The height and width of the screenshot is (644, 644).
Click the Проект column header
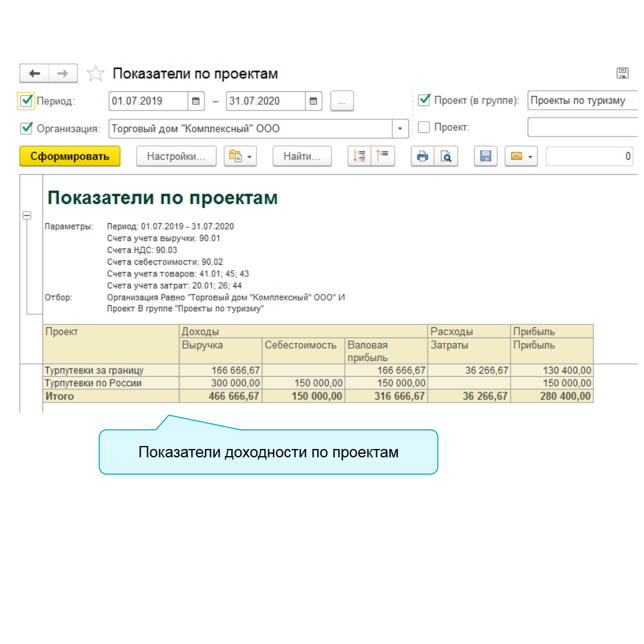coord(110,344)
